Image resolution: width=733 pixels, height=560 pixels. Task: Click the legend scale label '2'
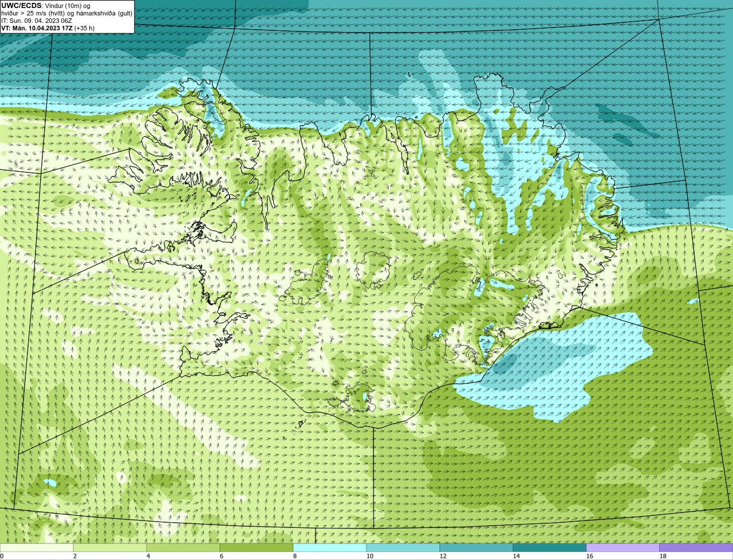75,556
